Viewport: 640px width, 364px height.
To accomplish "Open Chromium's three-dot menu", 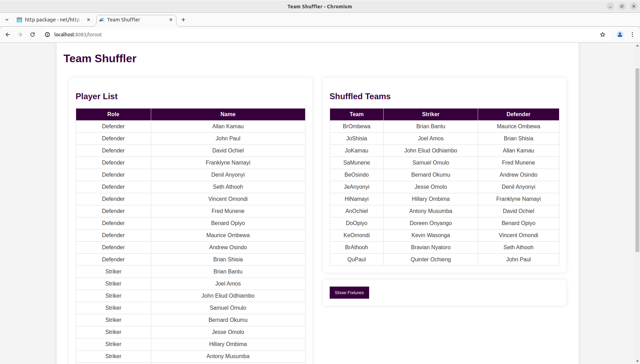I will (x=632, y=35).
